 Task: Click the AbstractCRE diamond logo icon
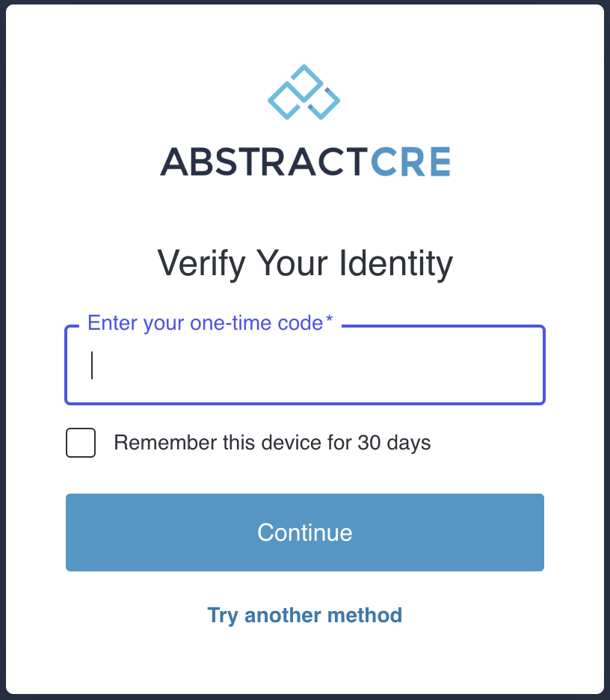tap(304, 93)
